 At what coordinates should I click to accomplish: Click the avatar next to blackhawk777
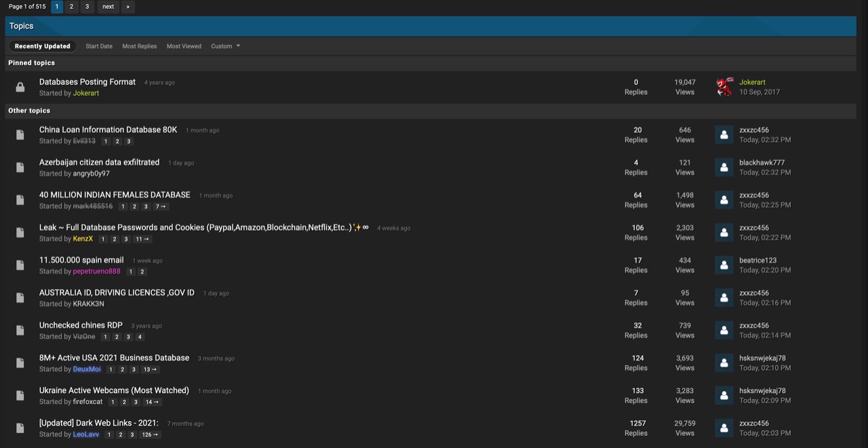click(x=724, y=168)
